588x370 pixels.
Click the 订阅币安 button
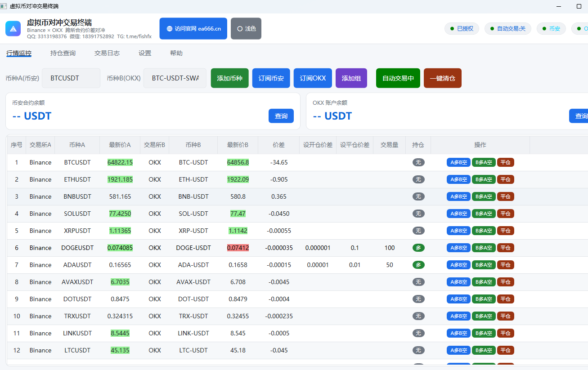(x=271, y=78)
